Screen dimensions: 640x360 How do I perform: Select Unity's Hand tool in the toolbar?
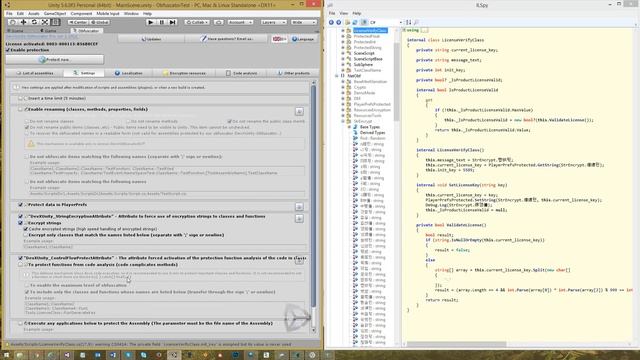click(x=13, y=22)
